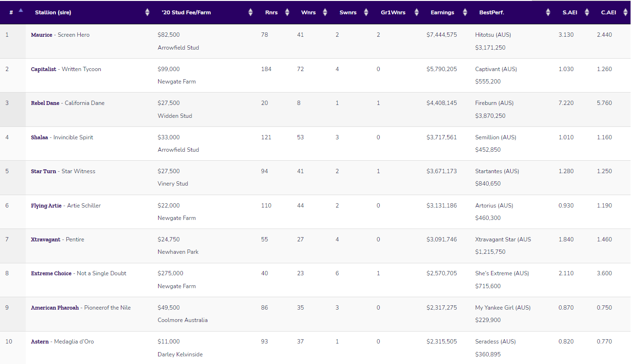Sort by C.AEI column arrows

point(626,12)
